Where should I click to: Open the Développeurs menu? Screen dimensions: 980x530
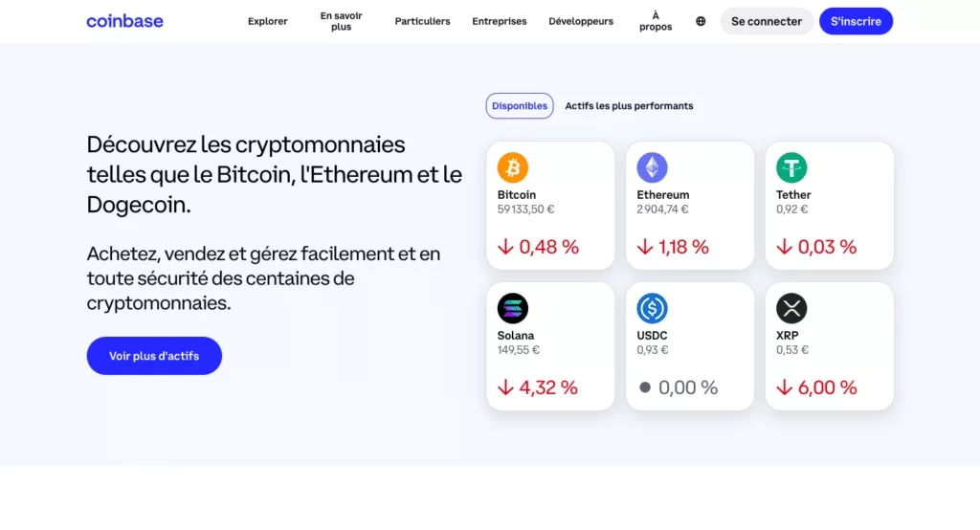(581, 21)
